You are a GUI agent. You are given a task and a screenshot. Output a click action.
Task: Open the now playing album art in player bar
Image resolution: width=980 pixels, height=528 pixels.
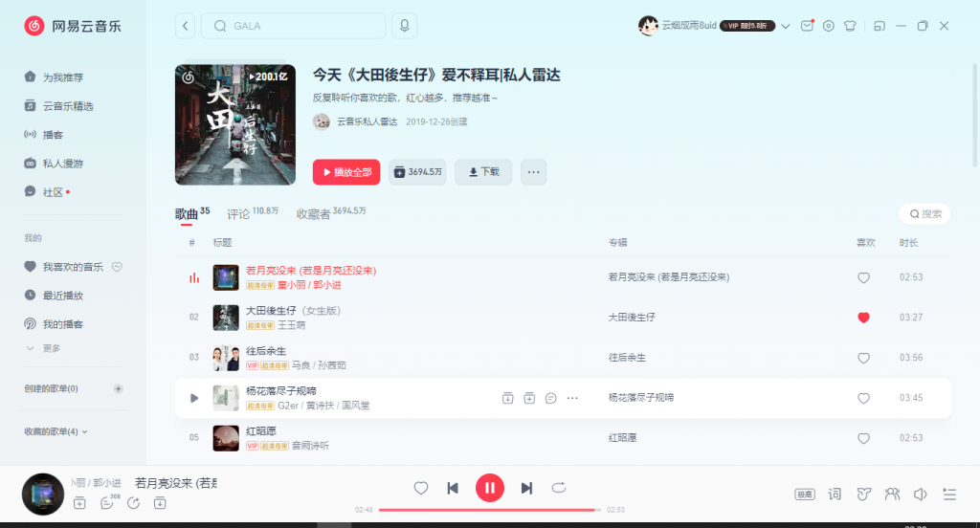click(x=43, y=495)
